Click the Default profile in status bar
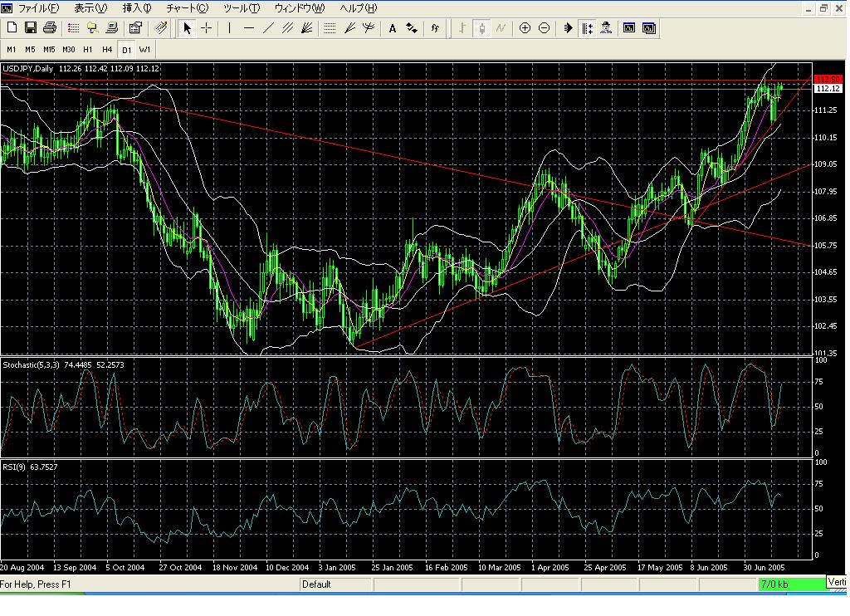Screen dimensions: 850x616 point(316,584)
